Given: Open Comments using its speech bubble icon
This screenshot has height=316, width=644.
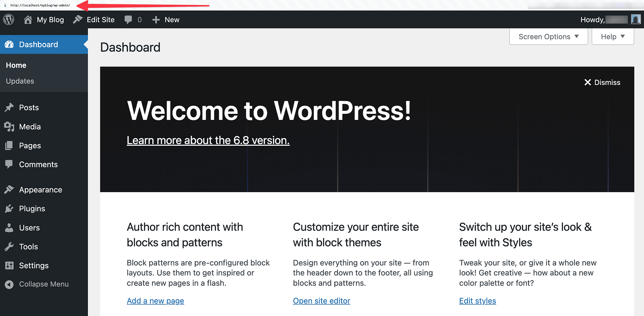Looking at the screenshot, I should pyautogui.click(x=9, y=164).
